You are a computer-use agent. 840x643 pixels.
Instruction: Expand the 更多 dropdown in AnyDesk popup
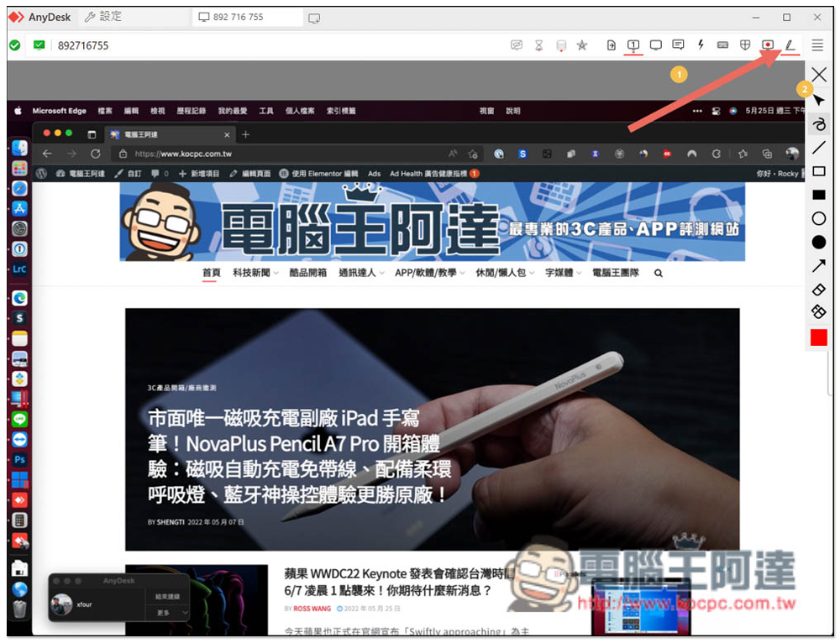[167, 613]
